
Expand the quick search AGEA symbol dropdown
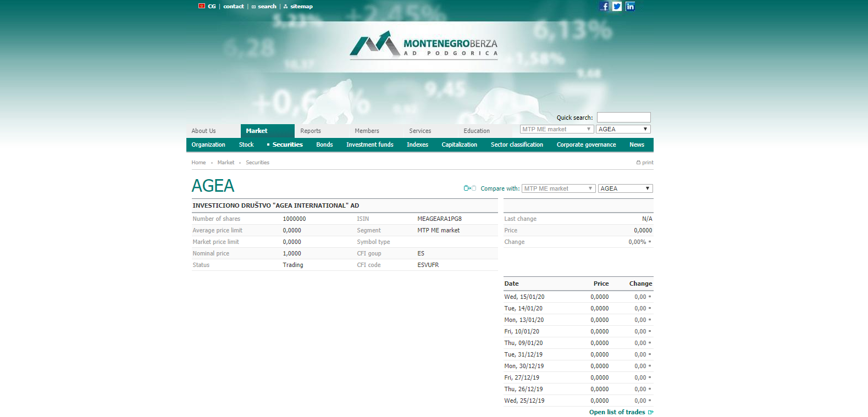pyautogui.click(x=623, y=129)
